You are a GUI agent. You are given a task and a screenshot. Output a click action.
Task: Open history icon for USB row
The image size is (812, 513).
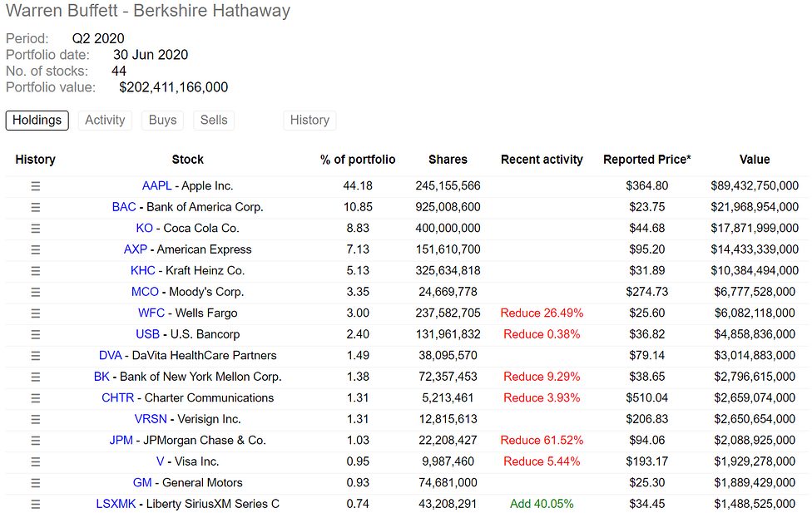tap(35, 334)
